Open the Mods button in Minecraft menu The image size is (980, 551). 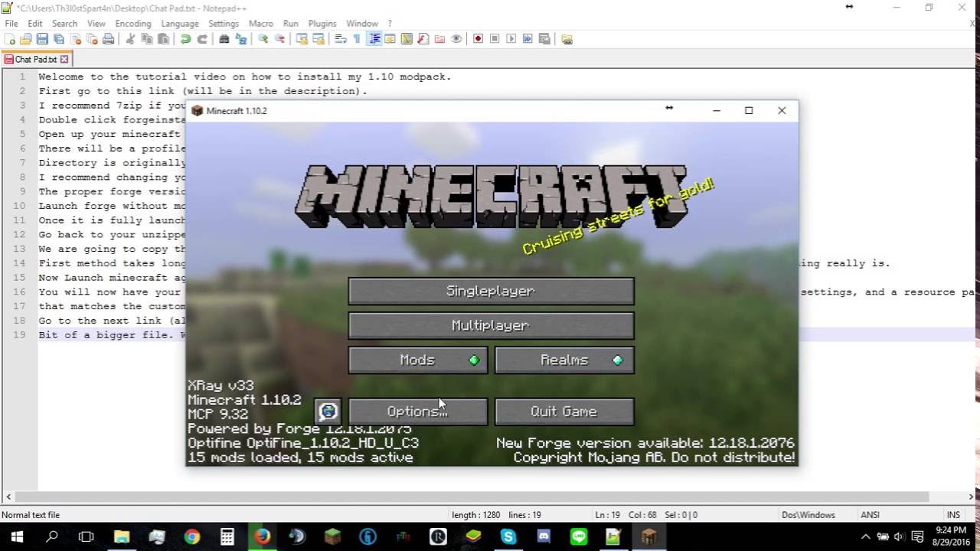tap(417, 360)
